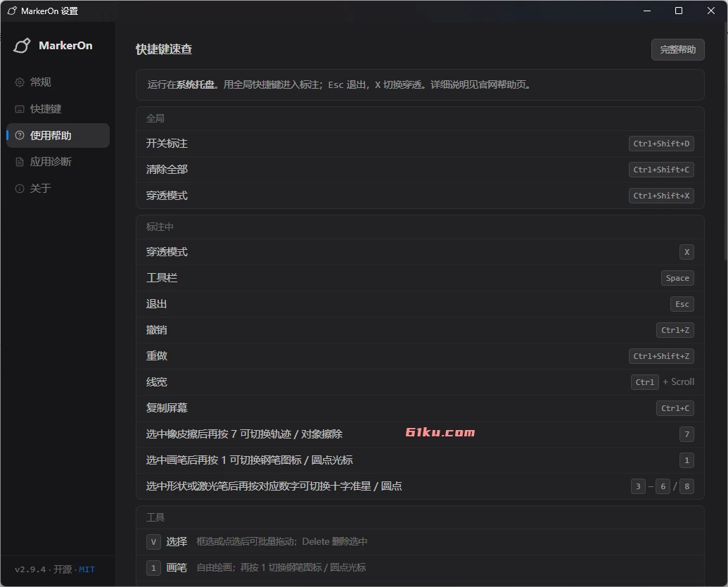
Task: Click the Ctrl+Shift+Z badge for 重做
Action: click(x=661, y=356)
